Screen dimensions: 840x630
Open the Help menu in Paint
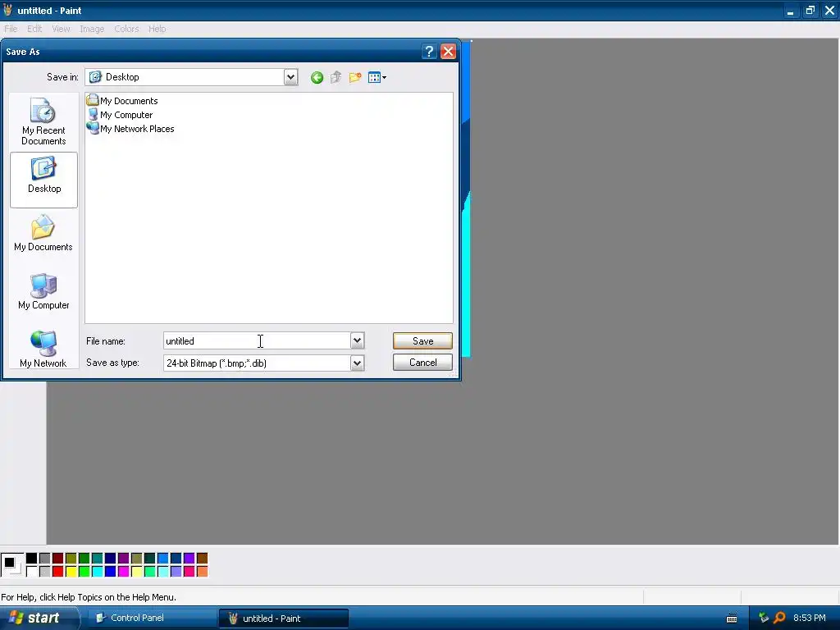click(157, 29)
